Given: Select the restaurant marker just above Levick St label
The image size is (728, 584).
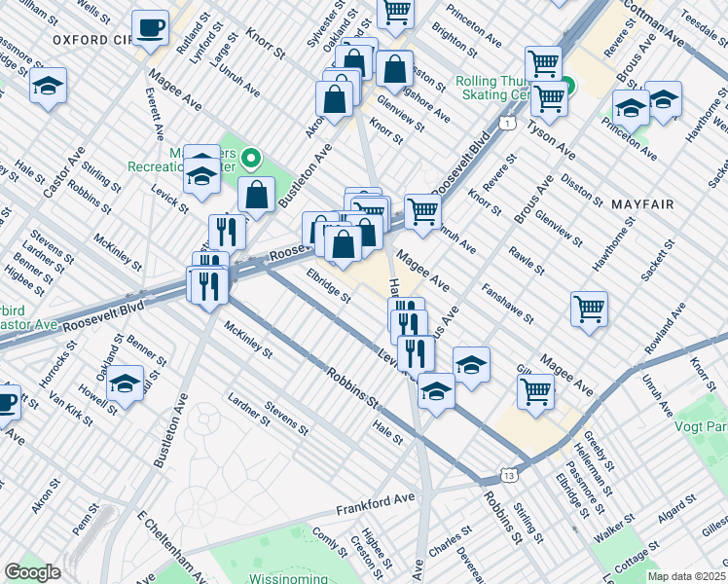Looking at the screenshot, I should [x=416, y=356].
